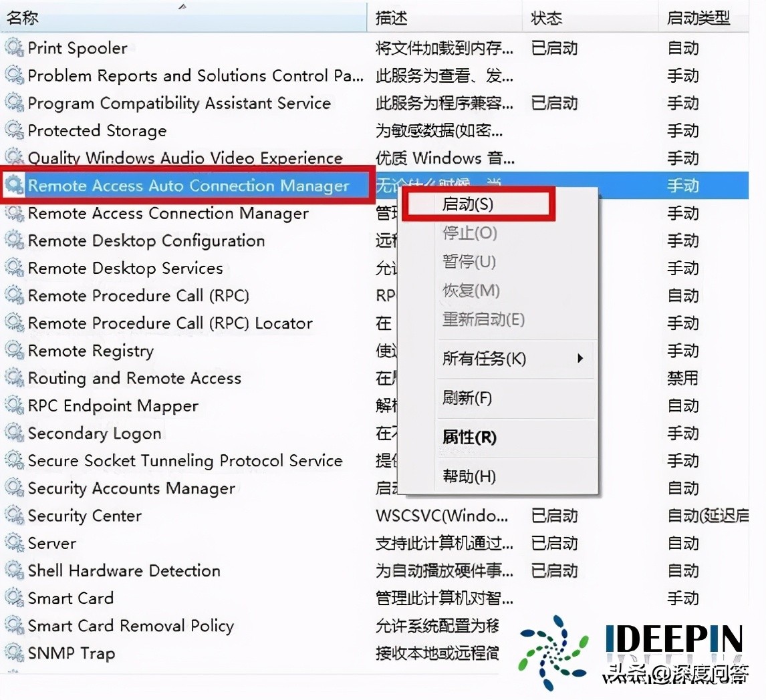The height and width of the screenshot is (700, 766).
Task: Click the Remote Registry service icon
Action: 14,351
